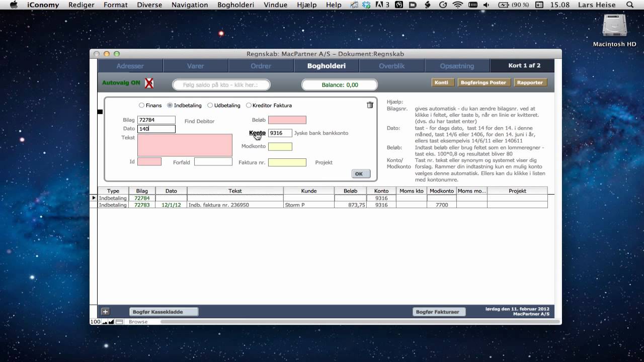
Task: Open the Rediger menu
Action: click(x=81, y=5)
